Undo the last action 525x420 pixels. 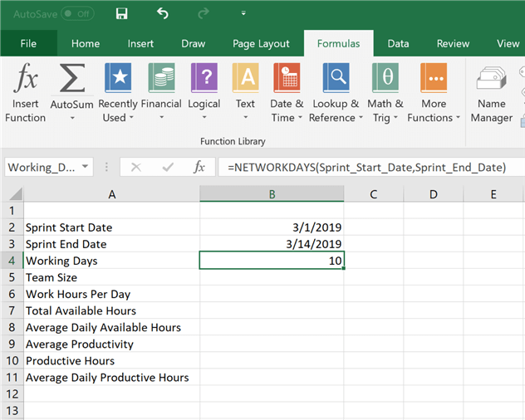[x=163, y=14]
